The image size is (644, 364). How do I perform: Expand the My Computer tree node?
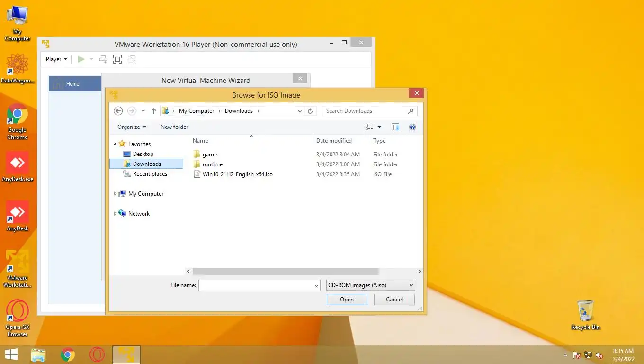[x=115, y=194]
